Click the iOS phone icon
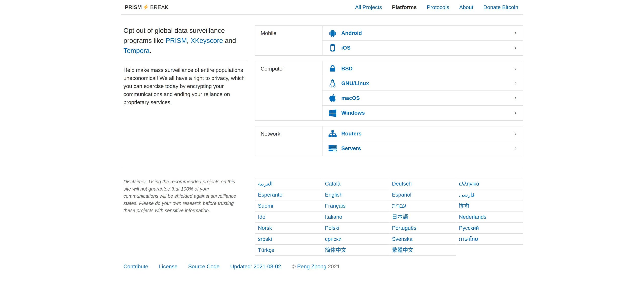Image resolution: width=644 pixels, height=303 pixels. click(x=332, y=48)
